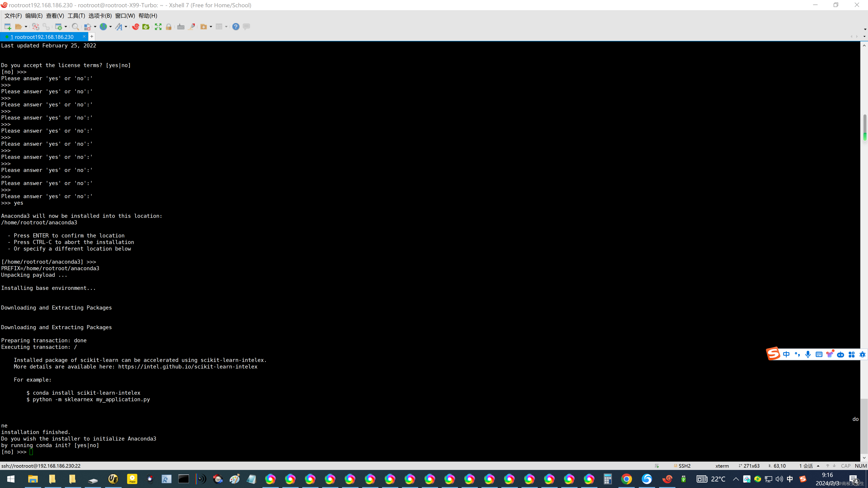Expand the 1 会话 sessions list arrow

(818, 466)
